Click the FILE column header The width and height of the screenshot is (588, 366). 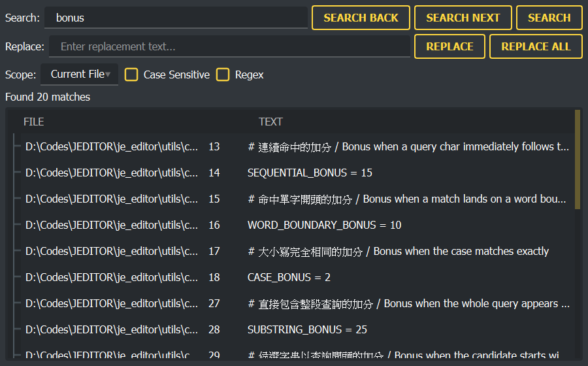pyautogui.click(x=34, y=122)
